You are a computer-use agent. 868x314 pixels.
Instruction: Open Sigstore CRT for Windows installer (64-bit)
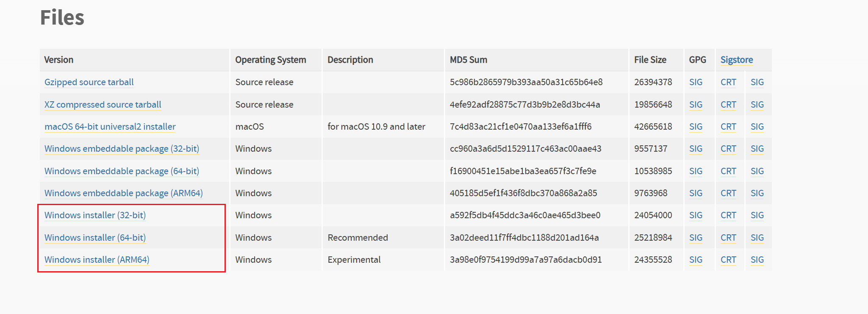coord(728,238)
